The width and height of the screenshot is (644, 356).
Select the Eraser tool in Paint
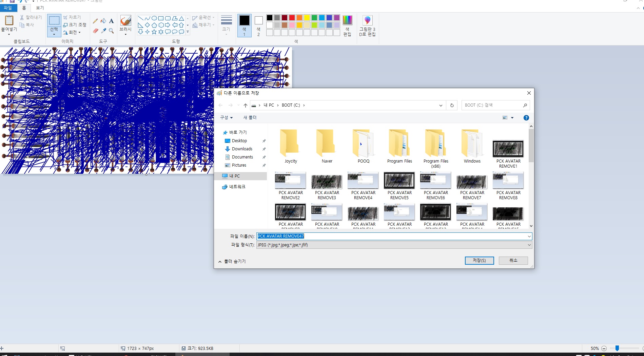[x=95, y=31]
